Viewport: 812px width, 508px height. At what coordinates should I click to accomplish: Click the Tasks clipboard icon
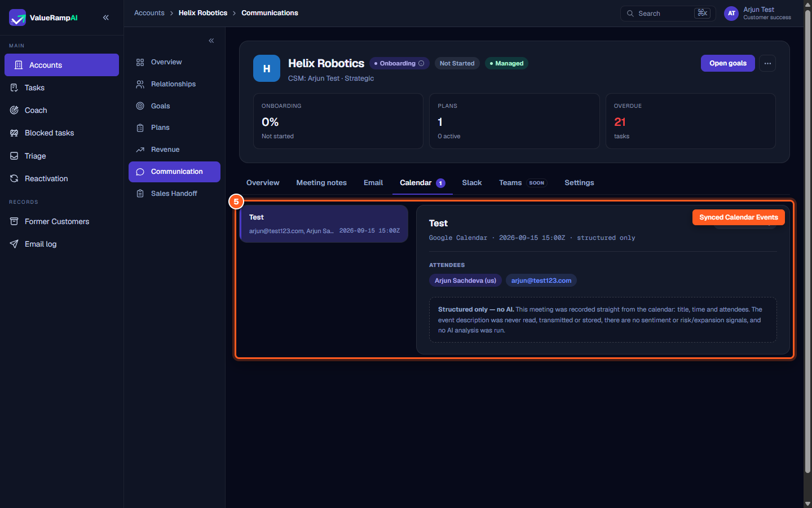14,87
